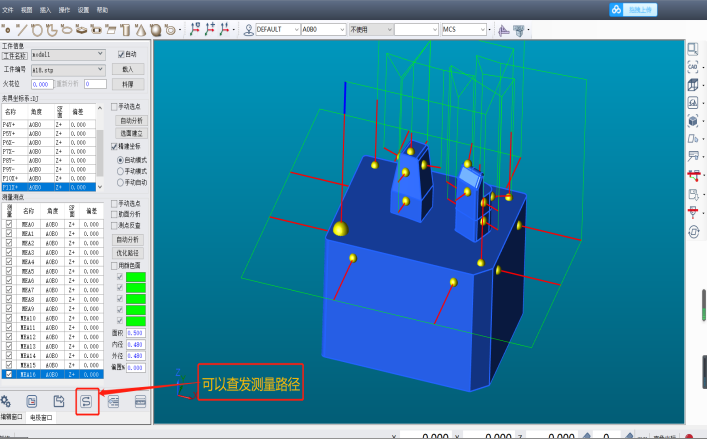Click the first green color swatch
This screenshot has height=439, width=707.
(x=134, y=277)
